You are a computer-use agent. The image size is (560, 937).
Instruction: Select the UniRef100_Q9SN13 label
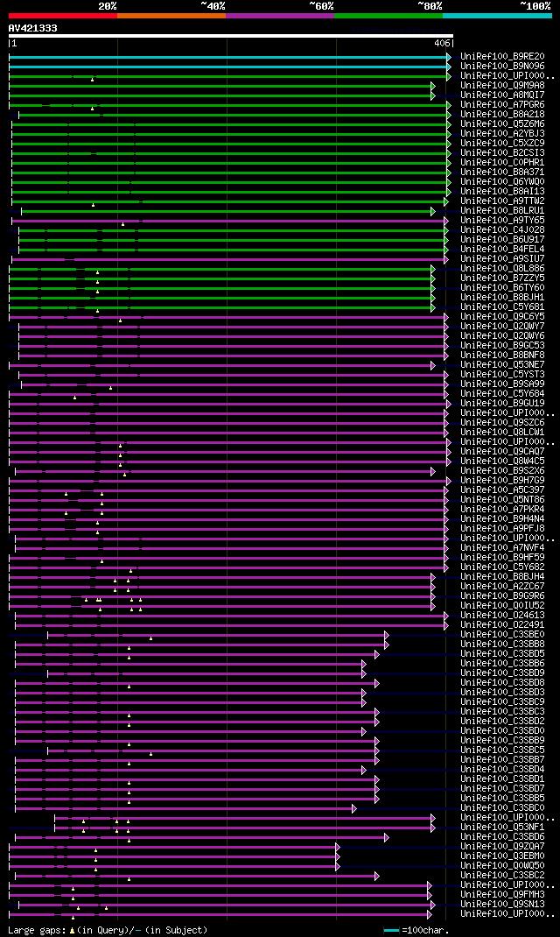coord(502,905)
